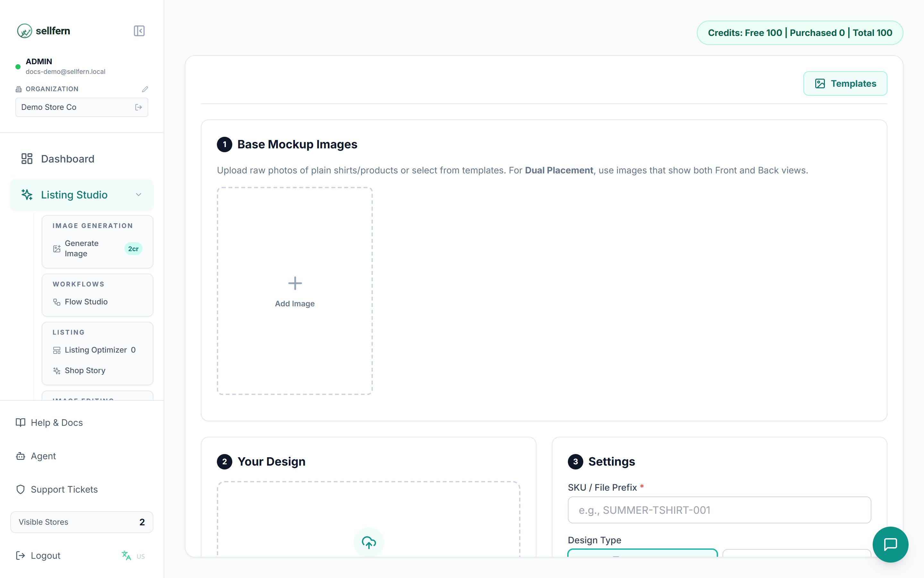Image resolution: width=924 pixels, height=578 pixels.
Task: Click the Generate Image icon
Action: click(56, 249)
